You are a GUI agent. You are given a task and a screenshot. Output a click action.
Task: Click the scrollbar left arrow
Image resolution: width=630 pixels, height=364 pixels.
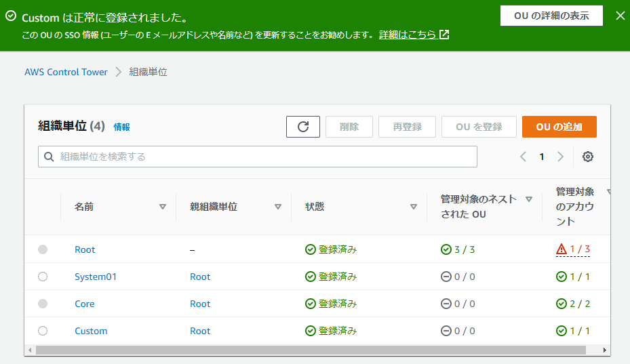pyautogui.click(x=30, y=350)
